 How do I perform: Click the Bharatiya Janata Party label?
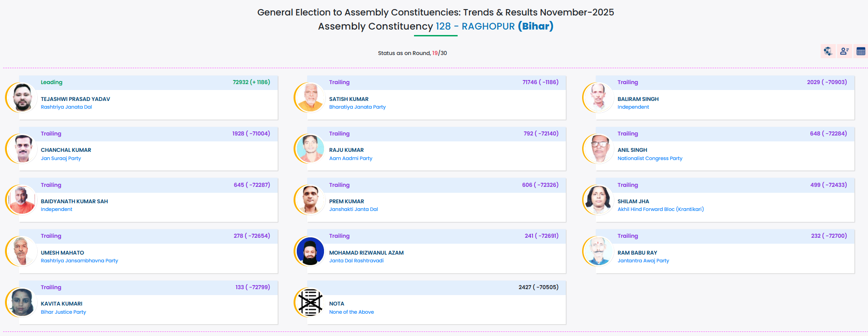(357, 107)
